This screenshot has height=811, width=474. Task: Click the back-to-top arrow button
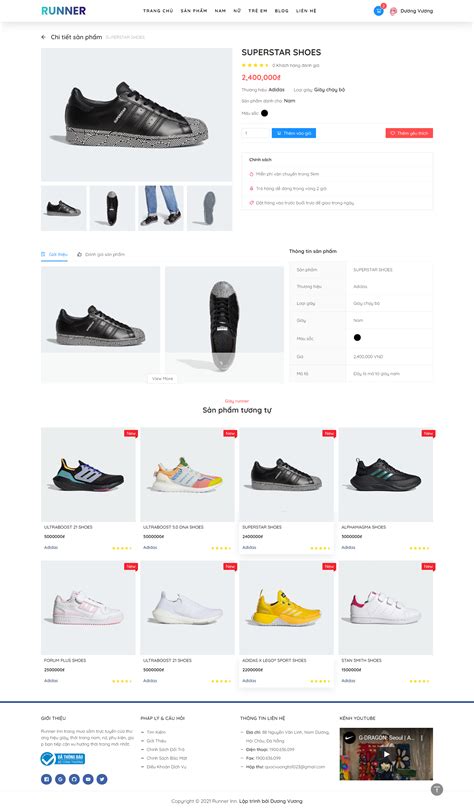[437, 789]
